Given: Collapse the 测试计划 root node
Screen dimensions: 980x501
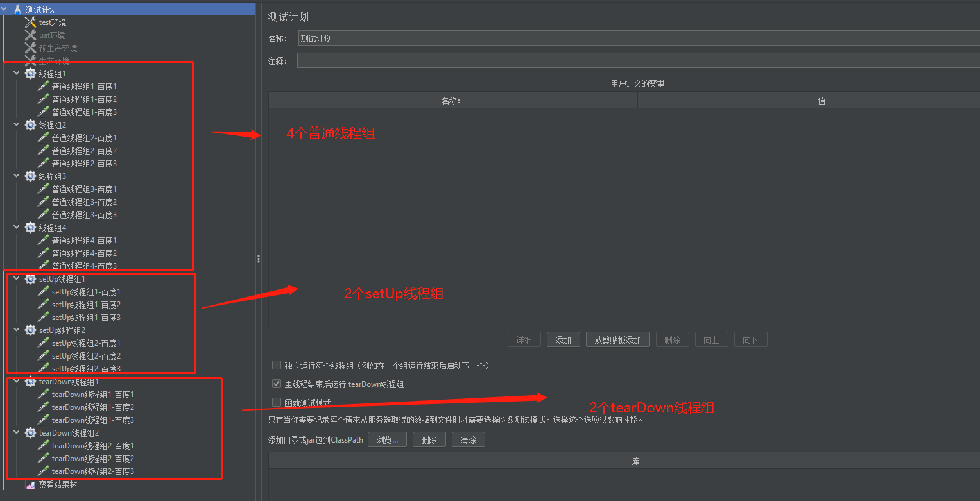Looking at the screenshot, I should click(4, 10).
